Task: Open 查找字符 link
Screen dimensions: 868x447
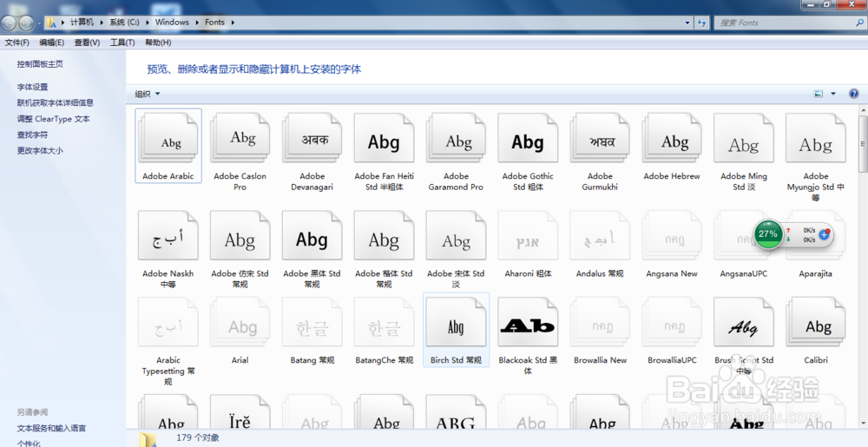Action: [x=32, y=135]
